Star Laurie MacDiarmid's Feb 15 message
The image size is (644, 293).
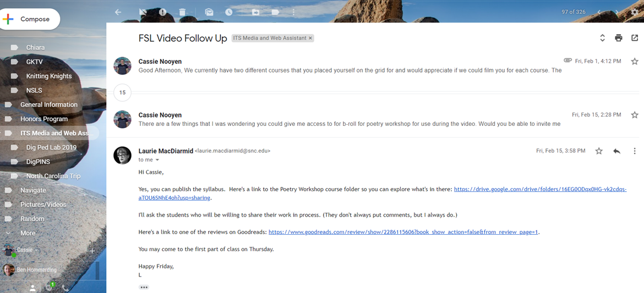point(599,151)
